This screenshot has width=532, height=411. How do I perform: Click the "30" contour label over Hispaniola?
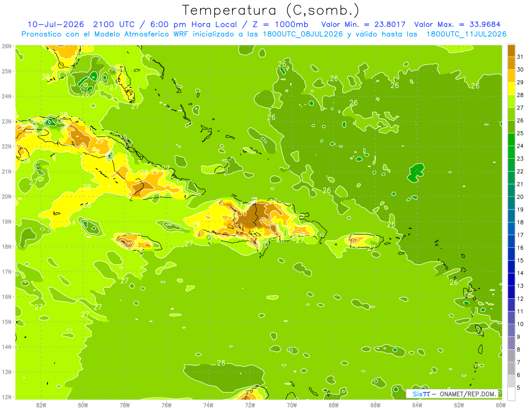click(x=242, y=213)
